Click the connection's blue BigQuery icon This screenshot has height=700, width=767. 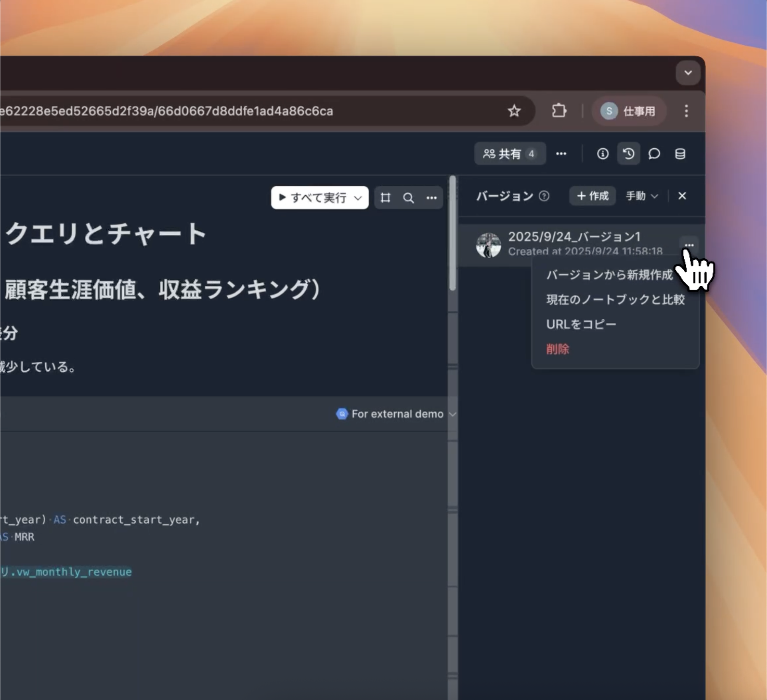342,414
